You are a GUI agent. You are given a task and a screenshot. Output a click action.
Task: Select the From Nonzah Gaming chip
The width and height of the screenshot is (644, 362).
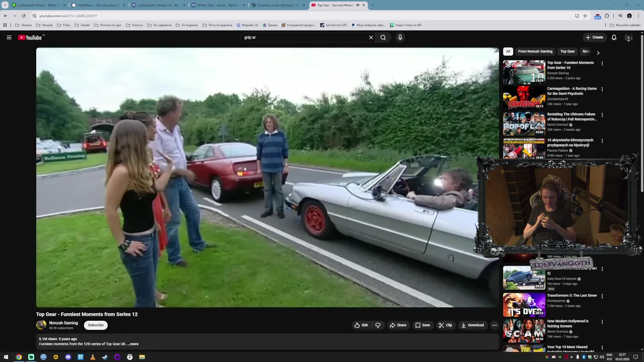tap(535, 51)
